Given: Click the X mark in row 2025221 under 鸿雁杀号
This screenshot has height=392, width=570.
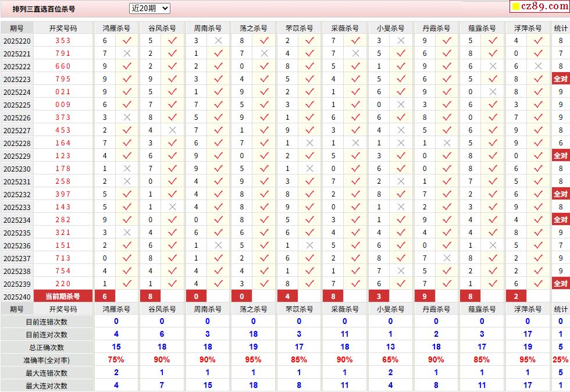Looking at the screenshot, I should [x=127, y=54].
